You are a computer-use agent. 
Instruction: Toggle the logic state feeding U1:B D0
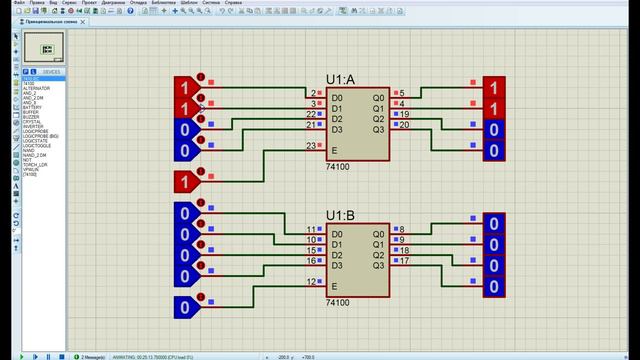point(187,213)
